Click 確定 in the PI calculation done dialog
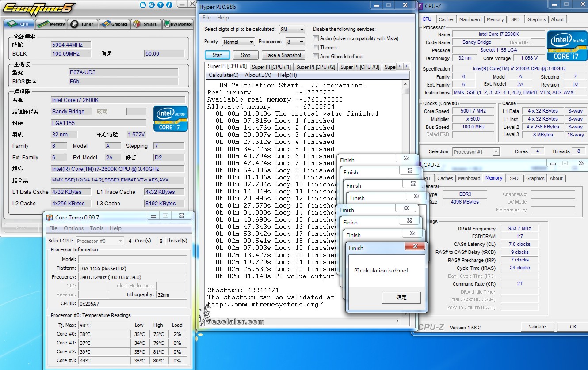588x370 pixels. [401, 298]
